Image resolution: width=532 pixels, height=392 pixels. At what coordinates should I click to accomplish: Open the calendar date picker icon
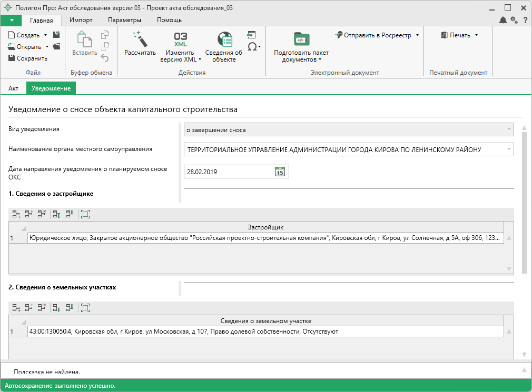(x=280, y=172)
